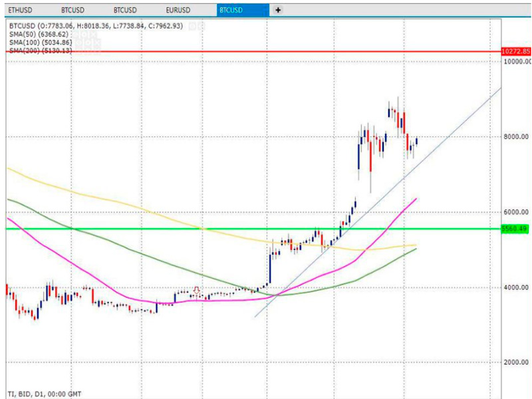Select the red down-arrow marker on chart
Screen dimensions: 532x399
196,291
